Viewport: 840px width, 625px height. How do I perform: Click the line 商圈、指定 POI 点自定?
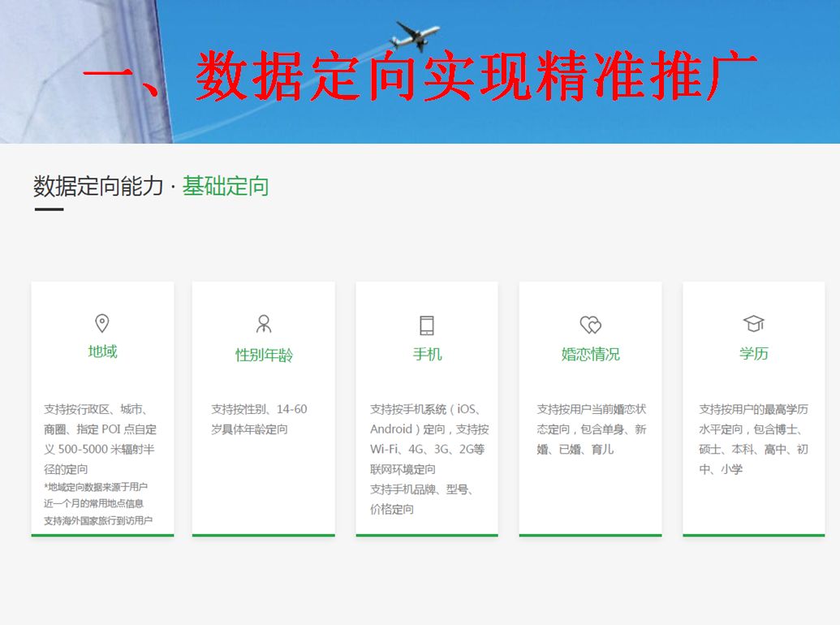point(100,429)
